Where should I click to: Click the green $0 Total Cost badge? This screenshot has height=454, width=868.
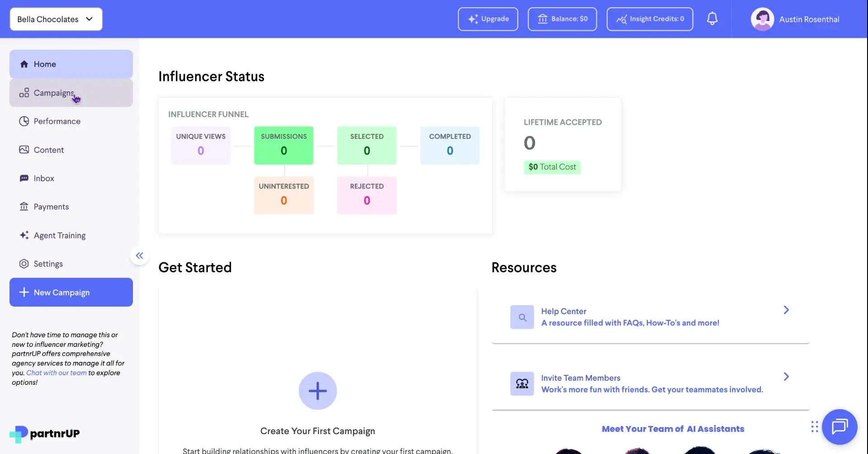[552, 167]
